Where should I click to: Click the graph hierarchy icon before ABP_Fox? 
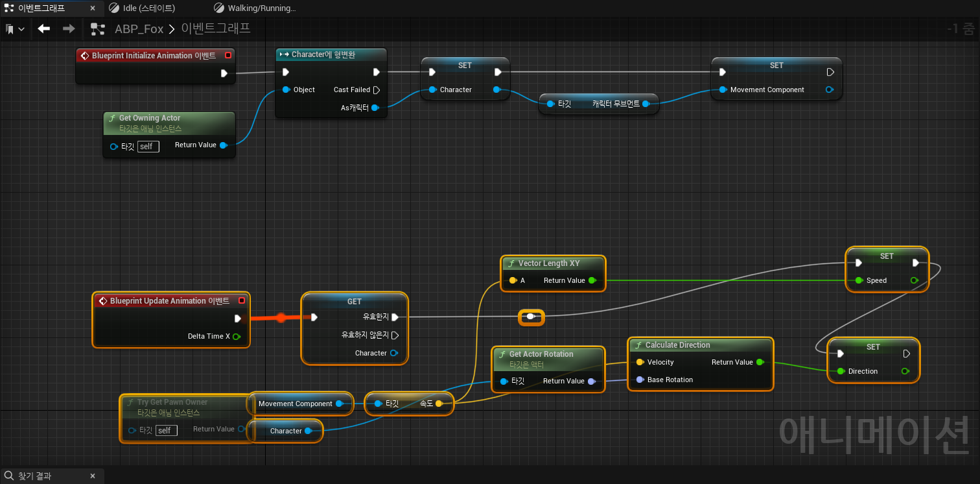click(x=98, y=29)
